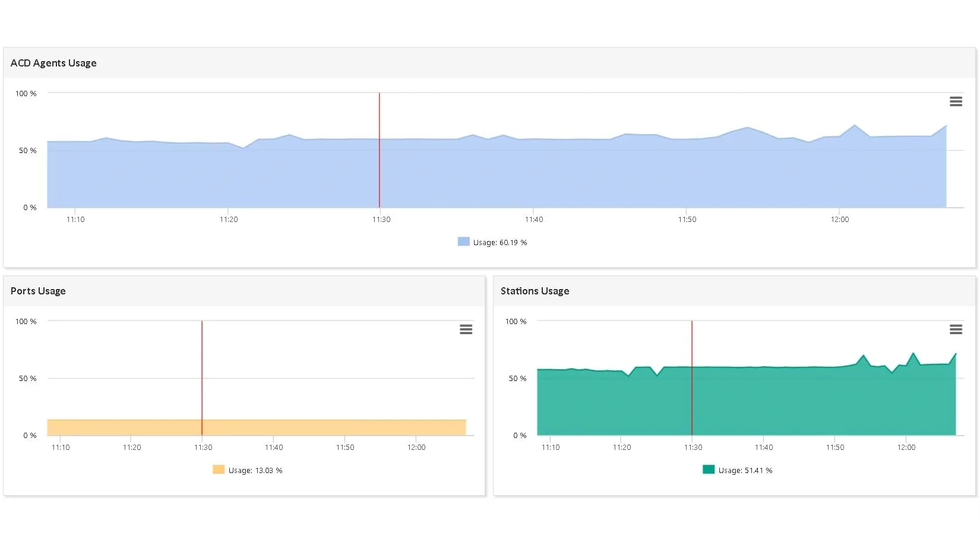This screenshot has width=980, height=552.
Task: Open the Ports Usage chart hamburger menu
Action: (466, 329)
